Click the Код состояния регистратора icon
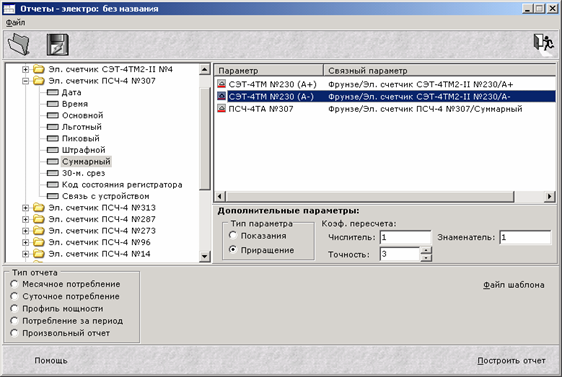Image resolution: width=562 pixels, height=377 pixels. (53, 185)
